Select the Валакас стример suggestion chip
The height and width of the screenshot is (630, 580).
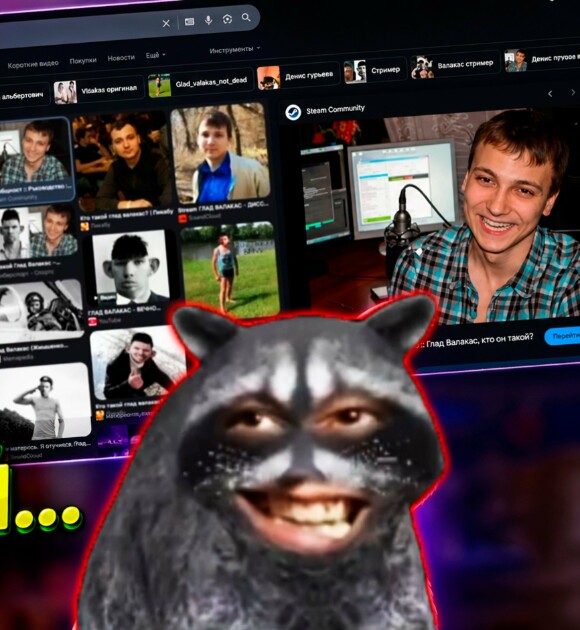[453, 65]
